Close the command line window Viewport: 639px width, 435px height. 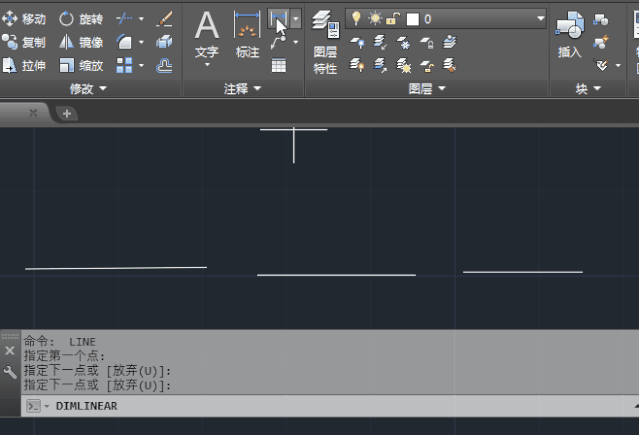pos(10,351)
